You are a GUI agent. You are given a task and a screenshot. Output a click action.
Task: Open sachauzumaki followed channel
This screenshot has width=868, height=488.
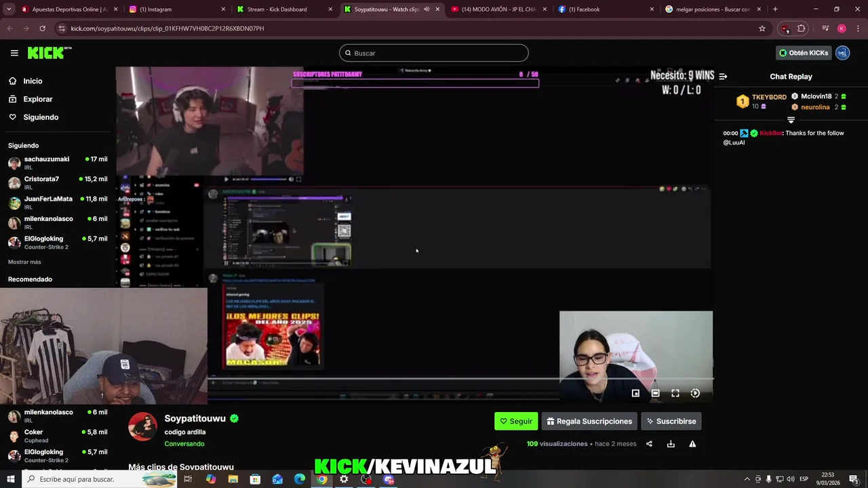(x=58, y=163)
